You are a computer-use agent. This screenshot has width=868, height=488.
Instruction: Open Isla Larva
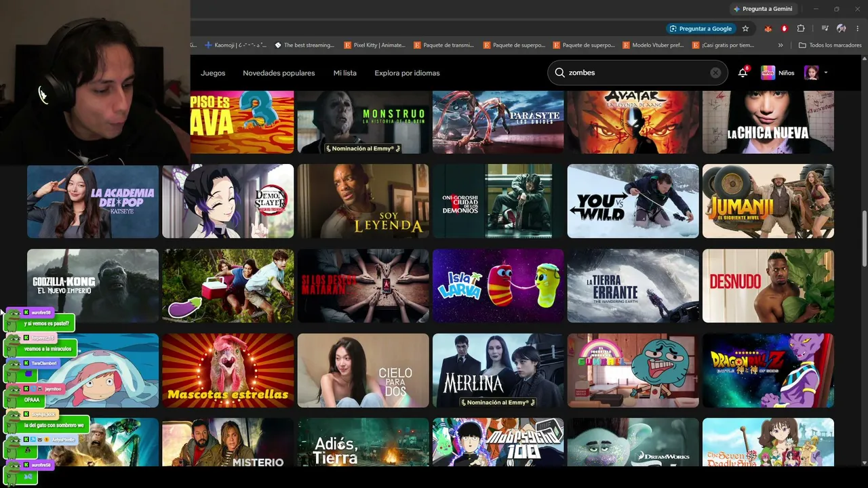click(x=498, y=285)
